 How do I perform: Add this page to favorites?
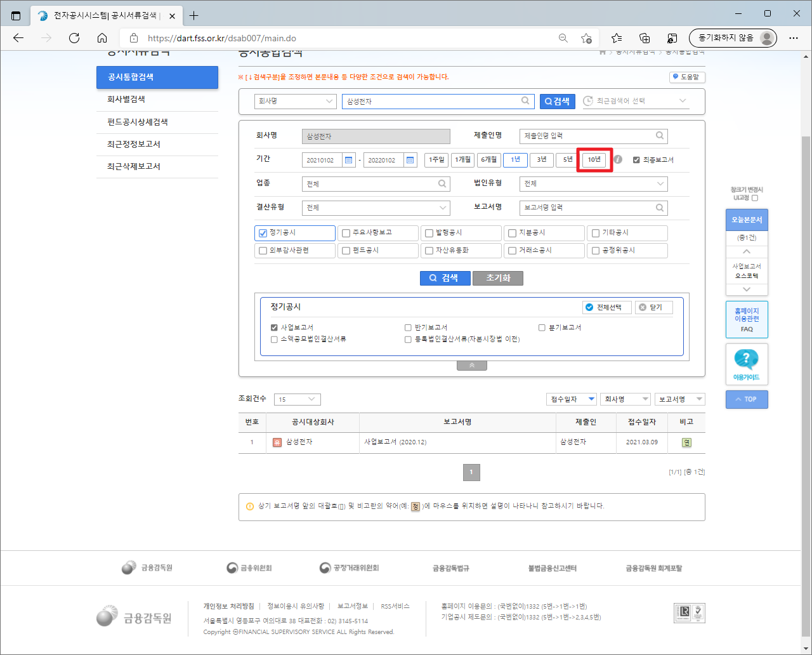[x=587, y=38]
